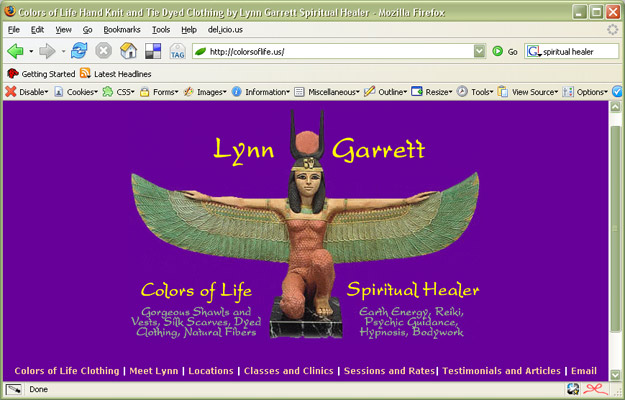Click the Classes and Clinics link
The image size is (625, 400).
point(288,371)
